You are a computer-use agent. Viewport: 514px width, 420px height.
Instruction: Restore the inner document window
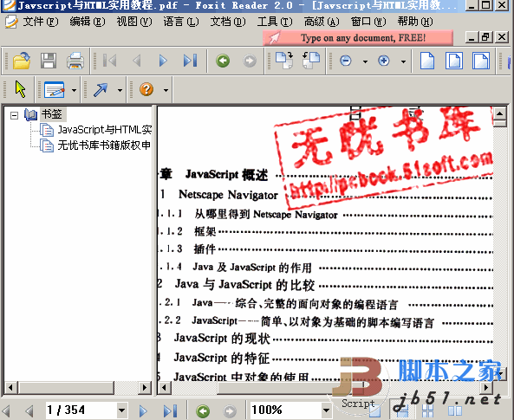(485, 36)
